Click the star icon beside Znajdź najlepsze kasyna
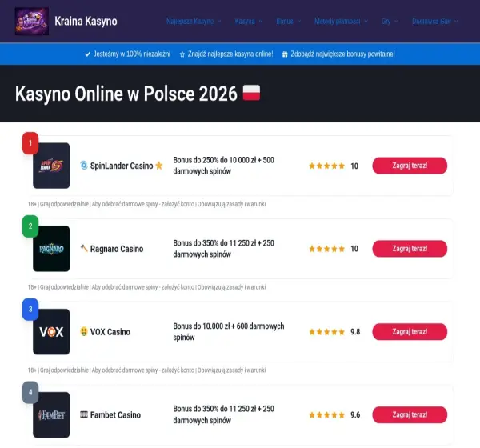 [x=182, y=54]
